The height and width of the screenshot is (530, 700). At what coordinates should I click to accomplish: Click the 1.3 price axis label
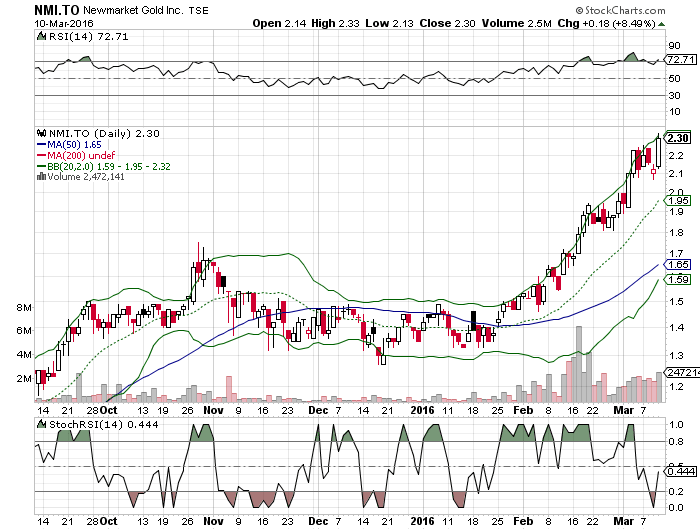tap(676, 355)
